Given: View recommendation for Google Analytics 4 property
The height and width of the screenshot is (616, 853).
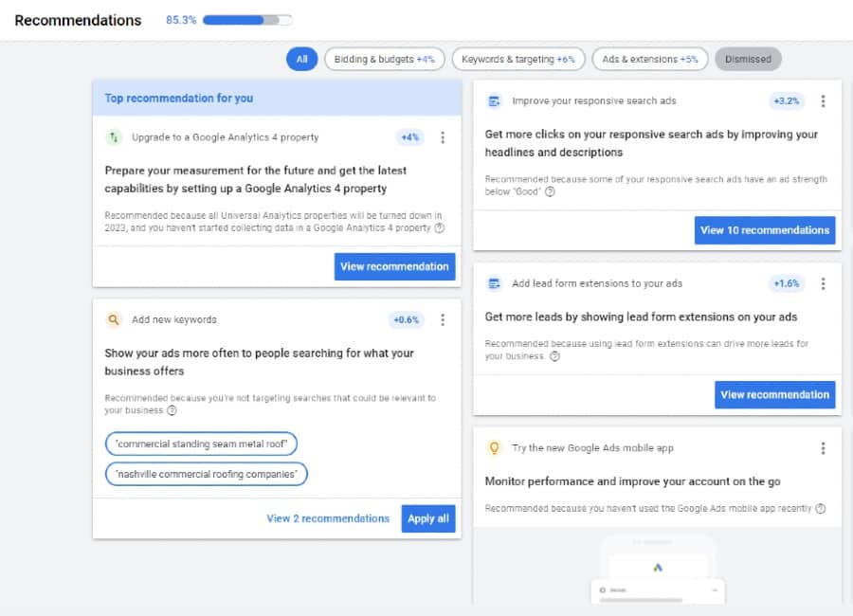Looking at the screenshot, I should click(x=394, y=266).
